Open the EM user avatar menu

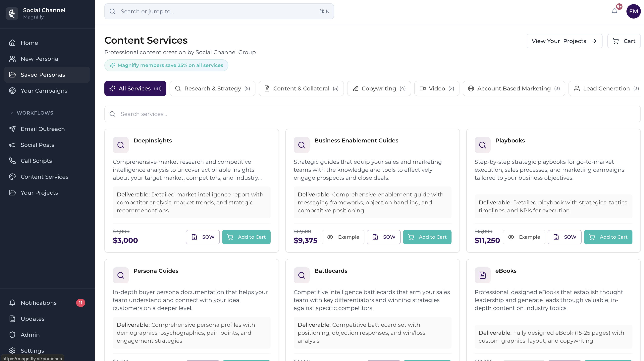[x=633, y=12]
